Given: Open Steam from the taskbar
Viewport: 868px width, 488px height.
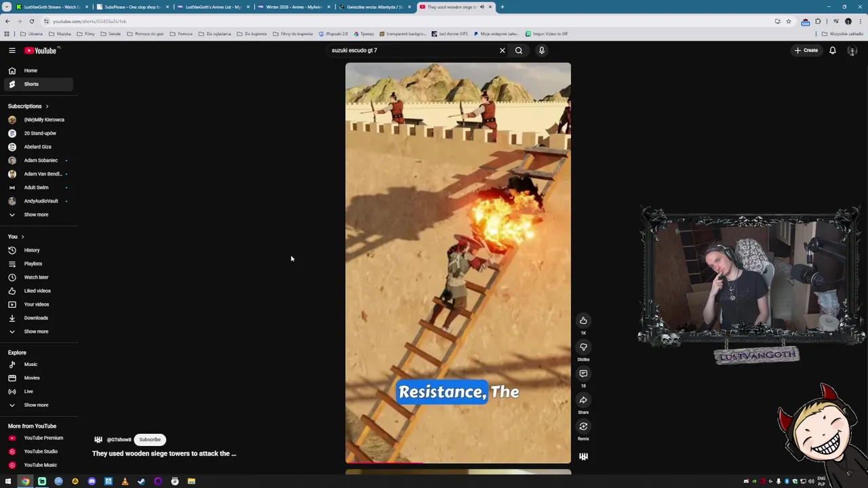Looking at the screenshot, I should (x=141, y=481).
